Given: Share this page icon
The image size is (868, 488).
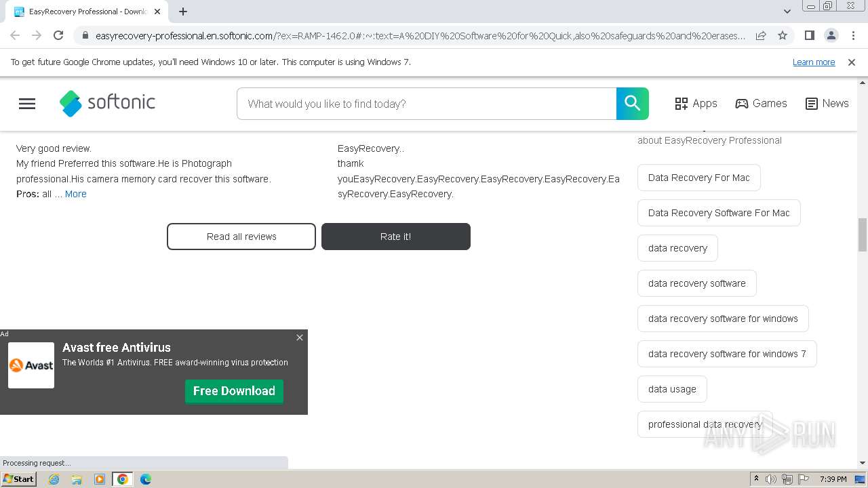Looking at the screenshot, I should point(761,36).
